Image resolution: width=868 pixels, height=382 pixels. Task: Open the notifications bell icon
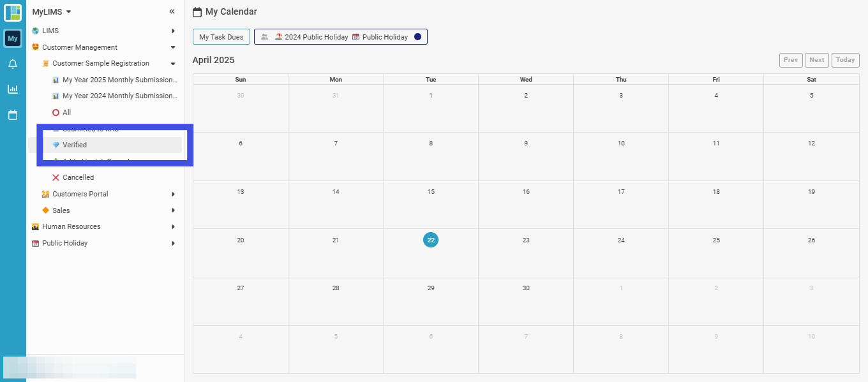pos(13,64)
